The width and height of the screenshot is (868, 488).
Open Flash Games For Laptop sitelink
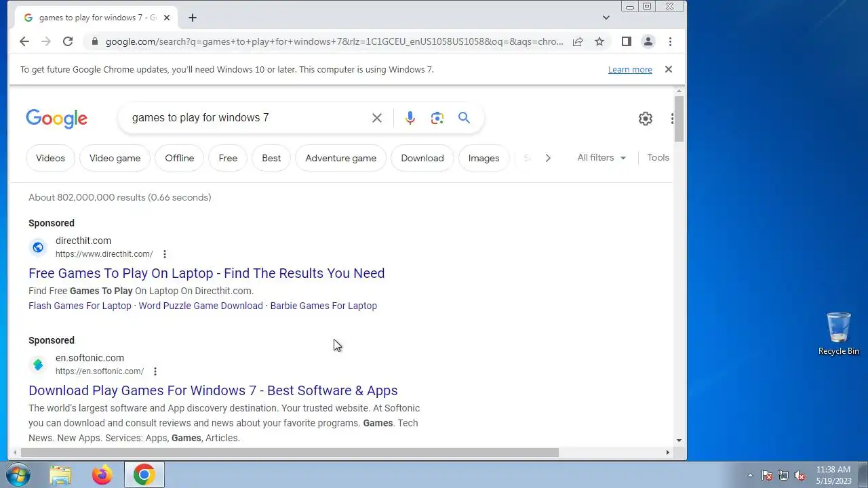click(80, 306)
